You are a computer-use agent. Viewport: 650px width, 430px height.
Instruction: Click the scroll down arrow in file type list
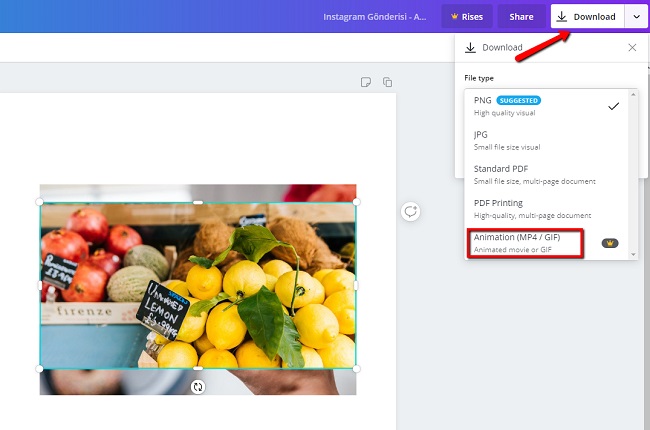[633, 254]
